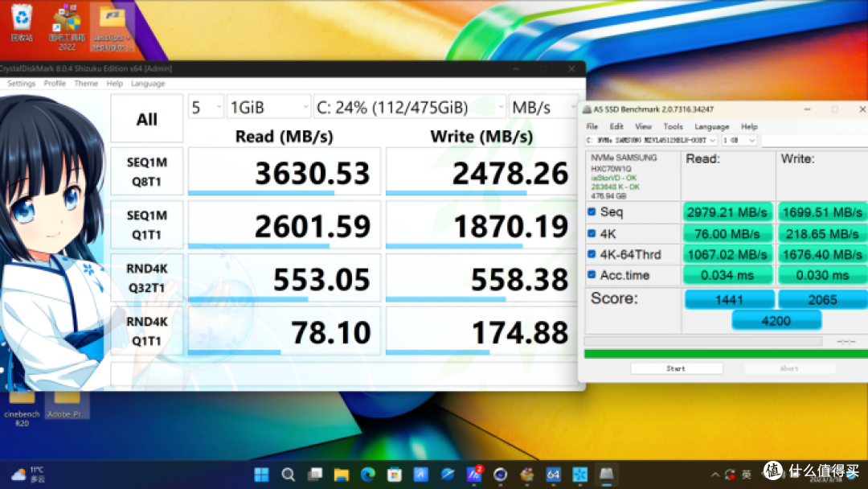The height and width of the screenshot is (489, 868).
Task: Switch to the Cinebench sphere taskbar icon
Action: 501,475
